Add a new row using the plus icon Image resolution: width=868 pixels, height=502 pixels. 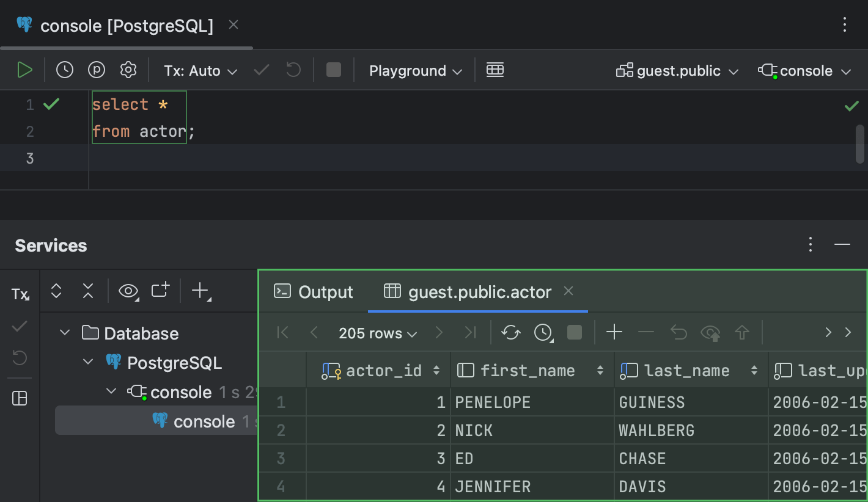pos(614,332)
